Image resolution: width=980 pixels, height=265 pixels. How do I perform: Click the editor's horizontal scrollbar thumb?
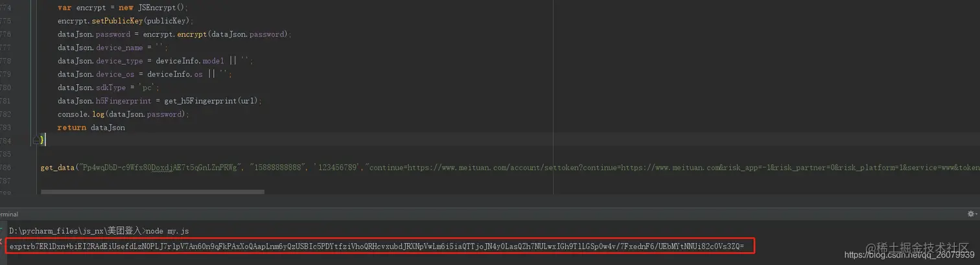pos(152,192)
